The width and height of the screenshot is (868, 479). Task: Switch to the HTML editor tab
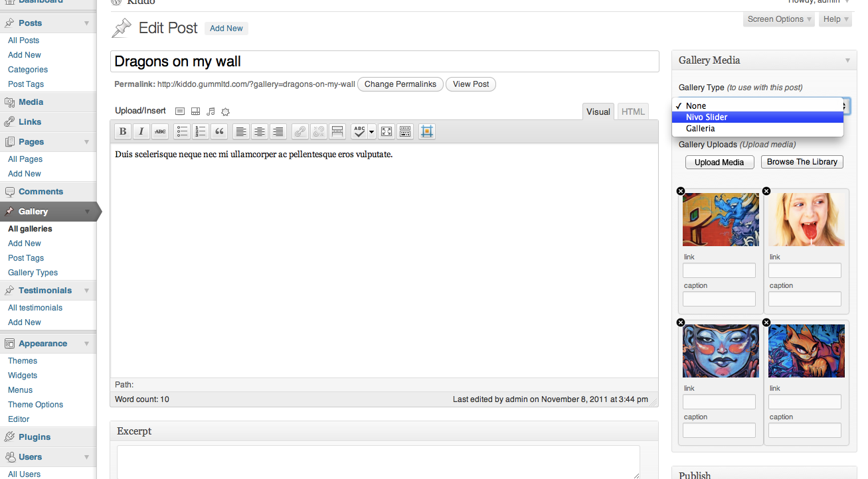pyautogui.click(x=633, y=111)
